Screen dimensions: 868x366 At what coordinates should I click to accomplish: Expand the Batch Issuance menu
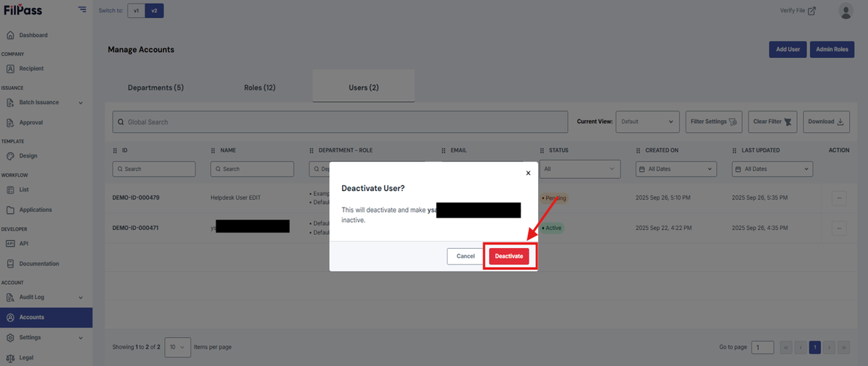pos(46,103)
